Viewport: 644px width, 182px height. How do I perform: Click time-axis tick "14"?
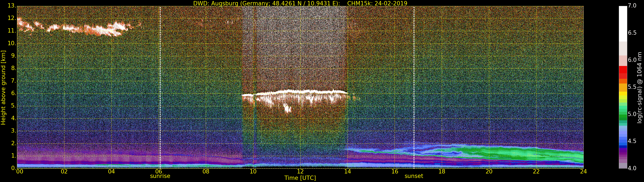(x=348, y=172)
